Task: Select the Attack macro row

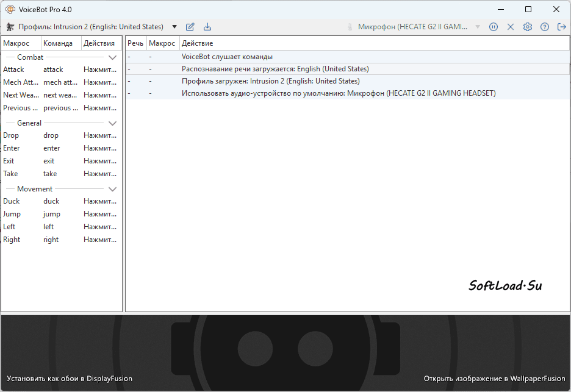Action: (62, 69)
